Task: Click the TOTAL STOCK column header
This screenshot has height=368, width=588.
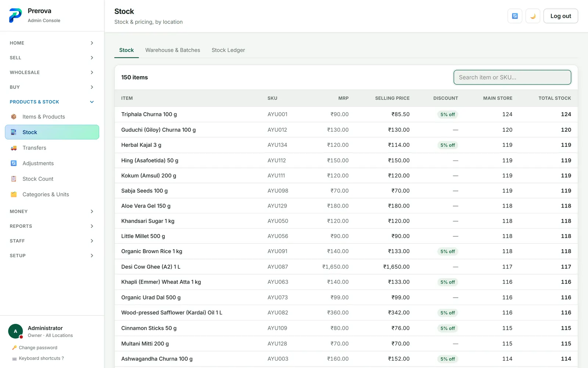Action: click(555, 98)
